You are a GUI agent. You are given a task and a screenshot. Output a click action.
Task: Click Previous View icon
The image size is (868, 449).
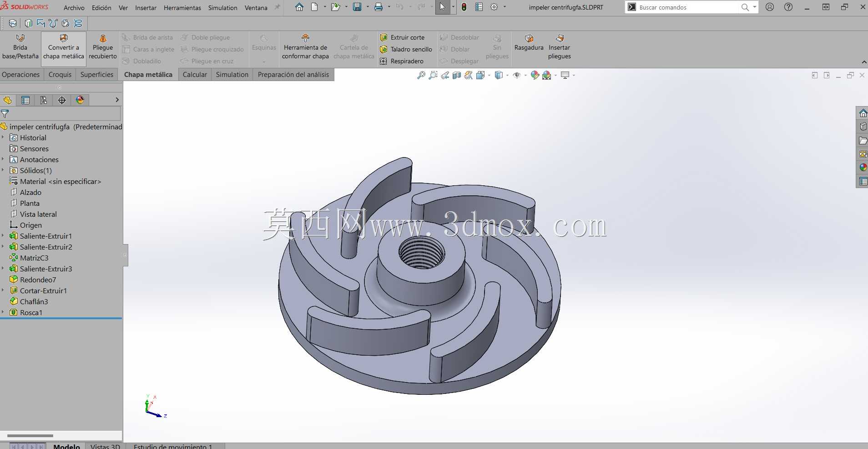(445, 75)
